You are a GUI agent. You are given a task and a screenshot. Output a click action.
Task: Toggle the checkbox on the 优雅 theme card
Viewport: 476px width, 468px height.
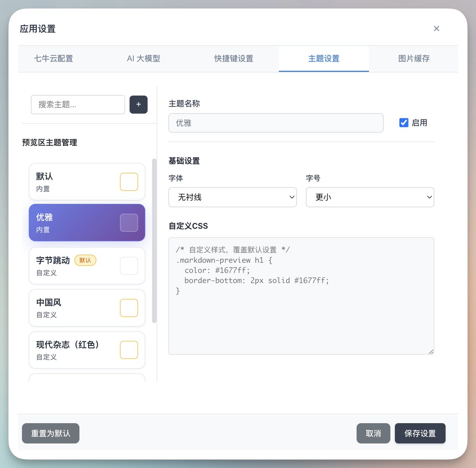(x=129, y=223)
